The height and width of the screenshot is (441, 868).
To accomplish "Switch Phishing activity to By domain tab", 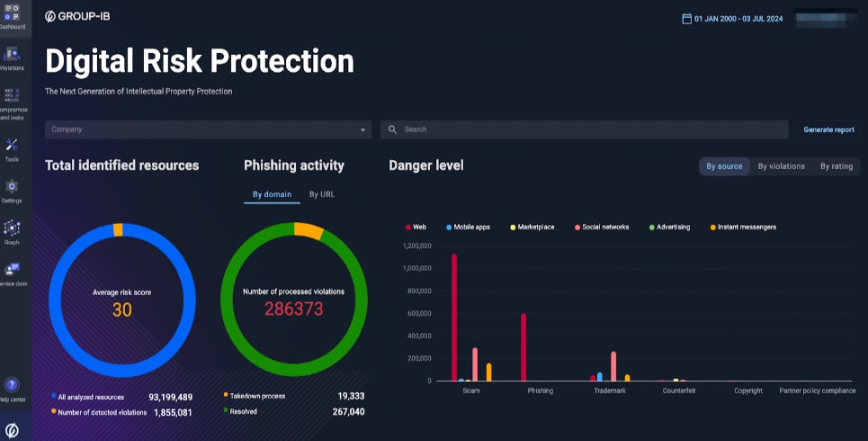I will [272, 194].
